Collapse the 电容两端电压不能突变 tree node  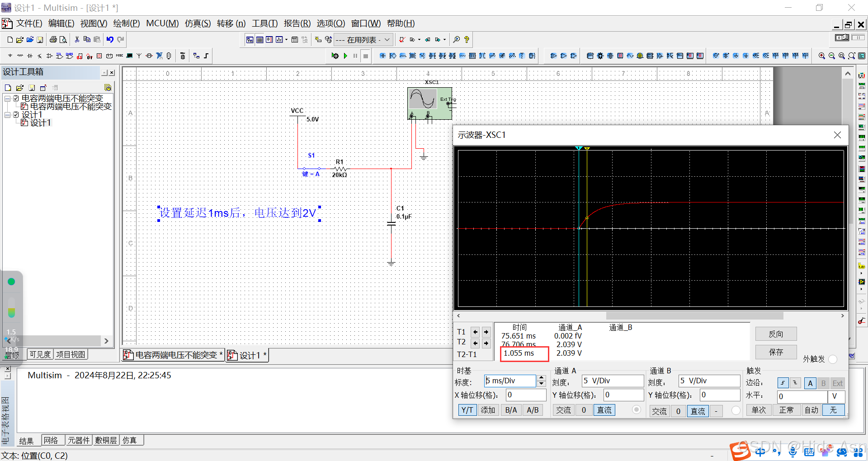[7, 98]
